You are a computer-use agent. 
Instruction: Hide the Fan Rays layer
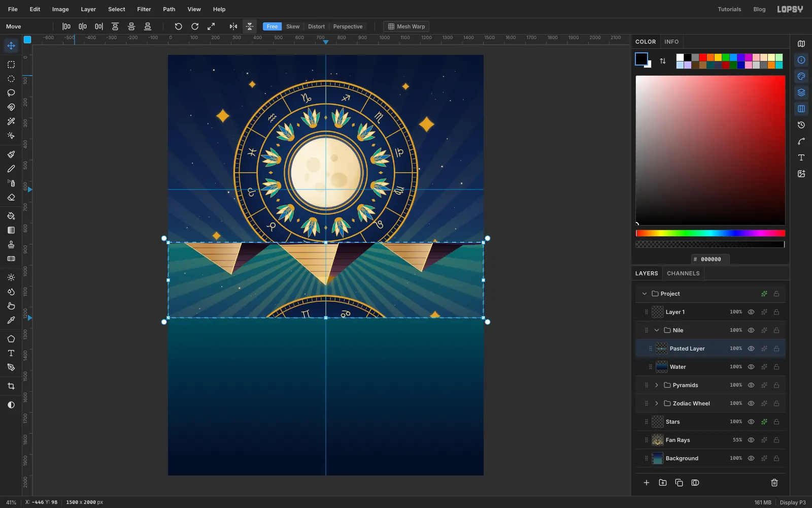click(751, 440)
